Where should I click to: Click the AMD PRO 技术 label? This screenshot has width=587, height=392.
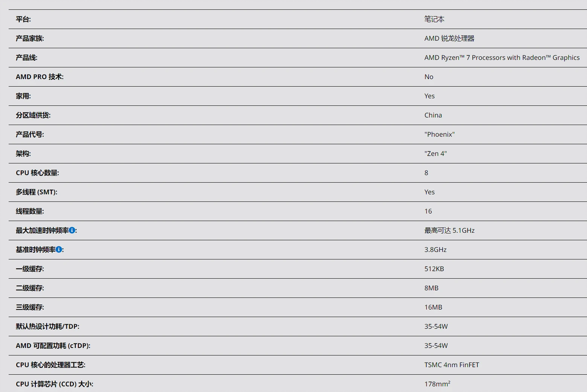(x=39, y=77)
